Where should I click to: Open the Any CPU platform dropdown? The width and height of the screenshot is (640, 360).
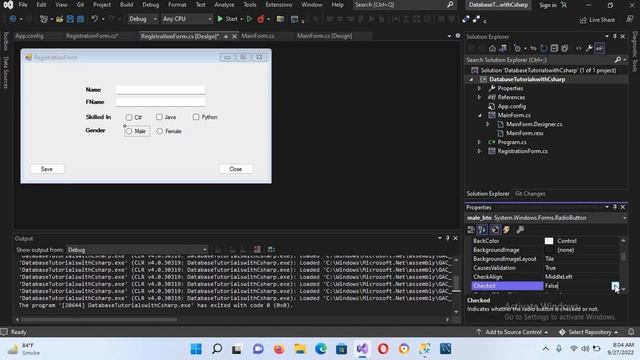click(x=187, y=19)
